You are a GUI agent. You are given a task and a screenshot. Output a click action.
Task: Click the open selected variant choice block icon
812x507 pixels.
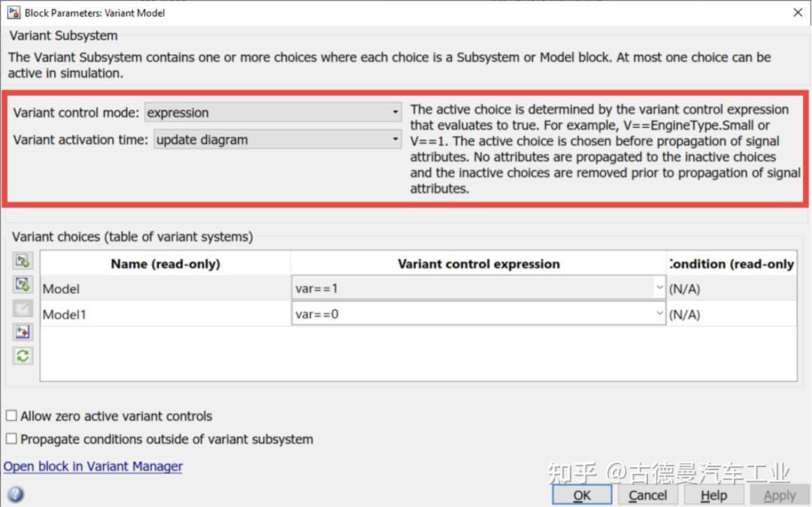point(23,332)
